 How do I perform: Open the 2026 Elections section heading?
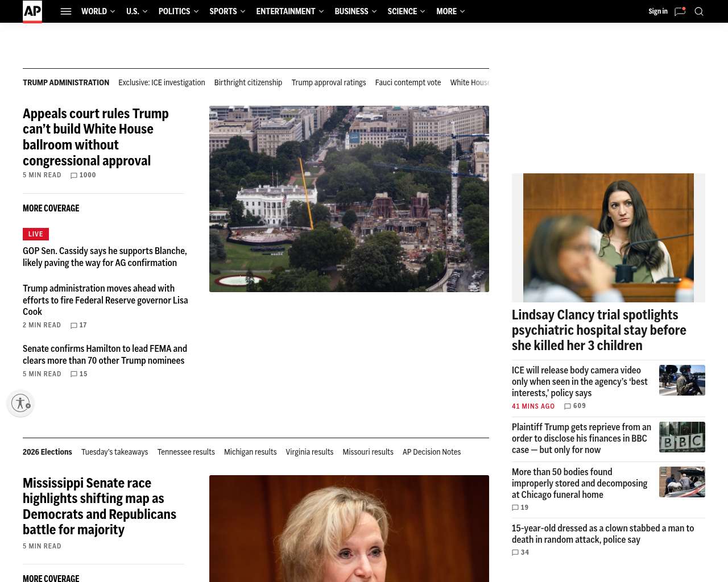(x=47, y=452)
